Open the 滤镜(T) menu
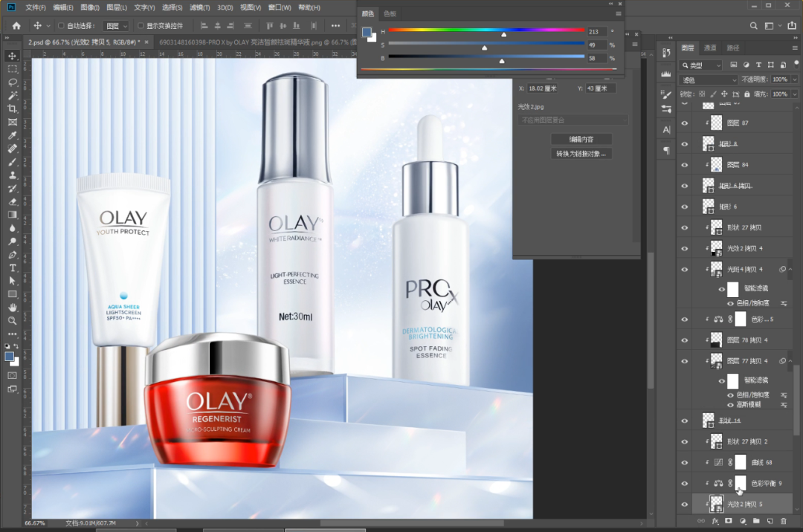The width and height of the screenshot is (803, 532). 199,7
